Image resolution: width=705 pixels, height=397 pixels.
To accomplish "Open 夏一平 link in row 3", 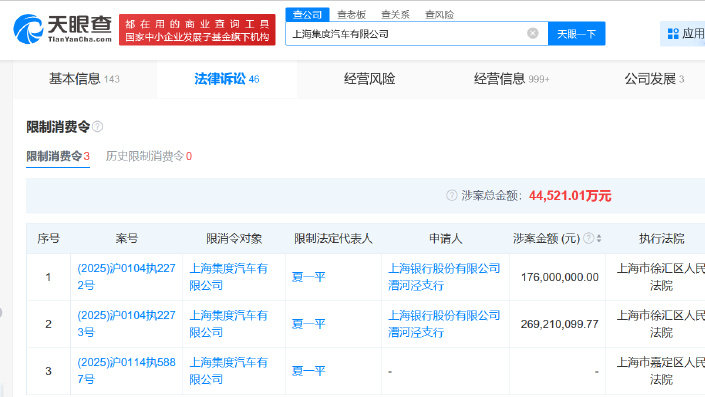I will 308,371.
